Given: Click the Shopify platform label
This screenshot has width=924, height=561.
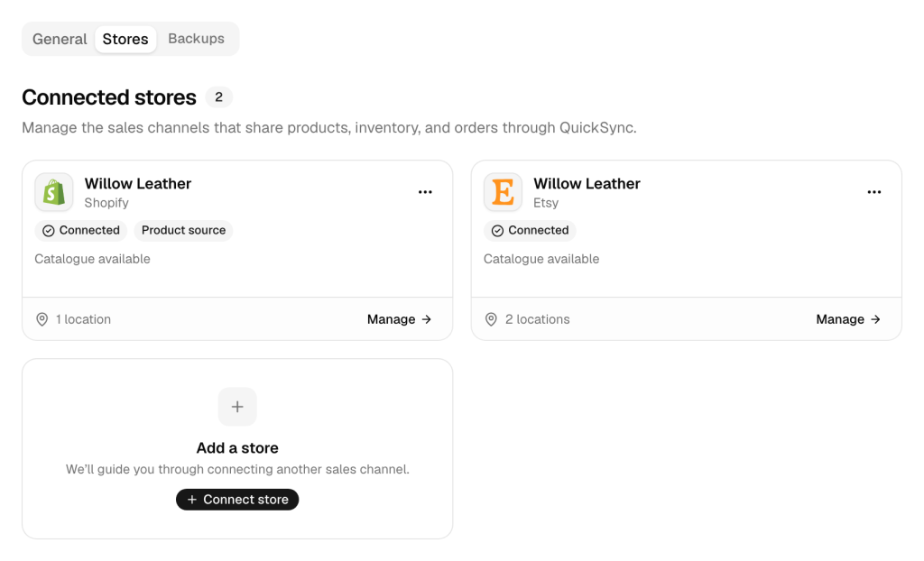Looking at the screenshot, I should pyautogui.click(x=106, y=203).
